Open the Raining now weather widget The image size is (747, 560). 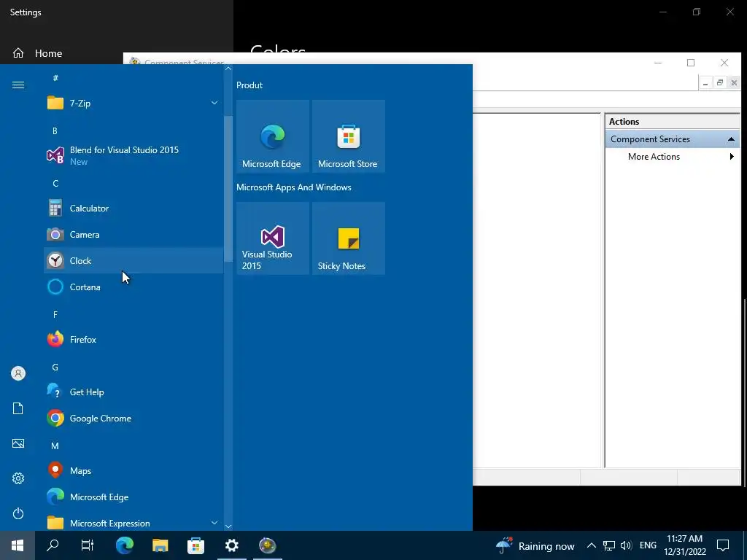[535, 545]
